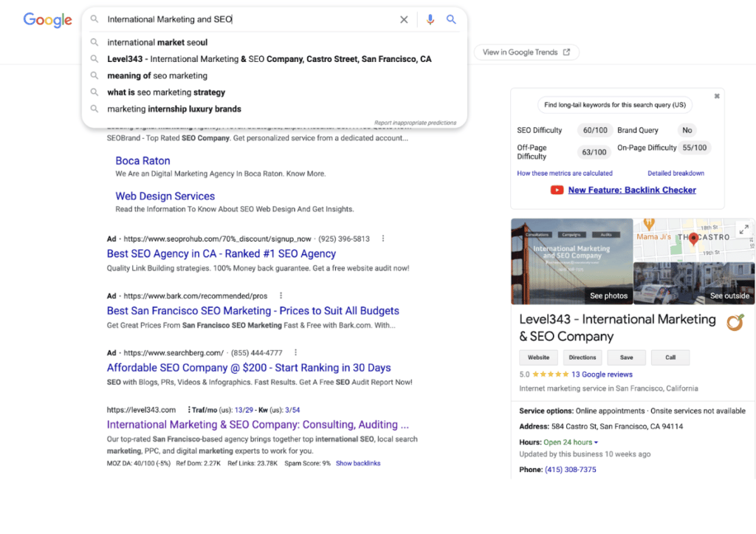Click '60/100' SEO Difficulty value
The image size is (756, 534).
(595, 130)
